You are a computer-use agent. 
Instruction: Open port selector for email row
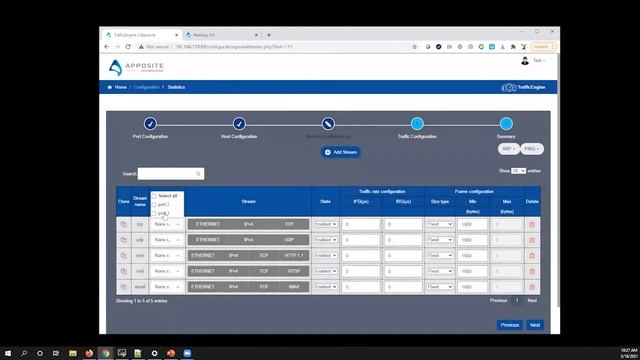[167, 287]
